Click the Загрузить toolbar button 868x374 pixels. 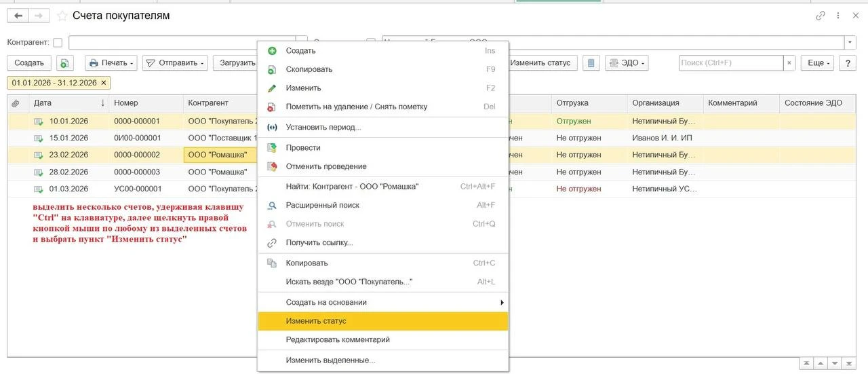(236, 63)
